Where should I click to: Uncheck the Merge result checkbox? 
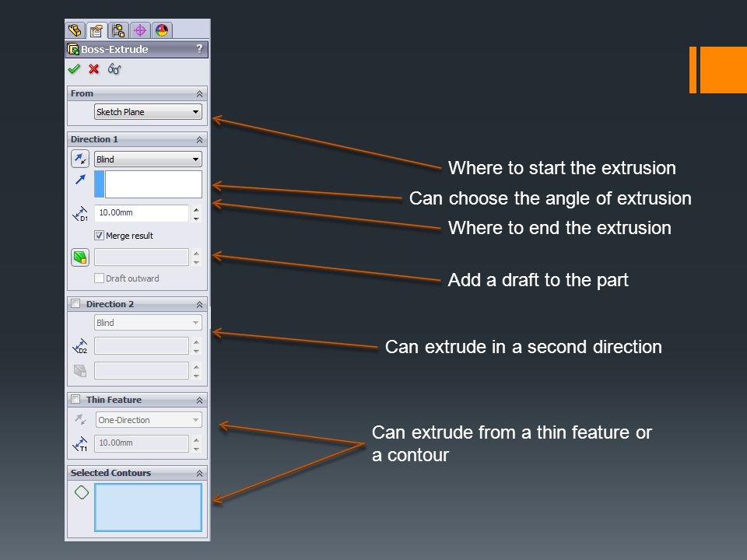click(x=99, y=235)
